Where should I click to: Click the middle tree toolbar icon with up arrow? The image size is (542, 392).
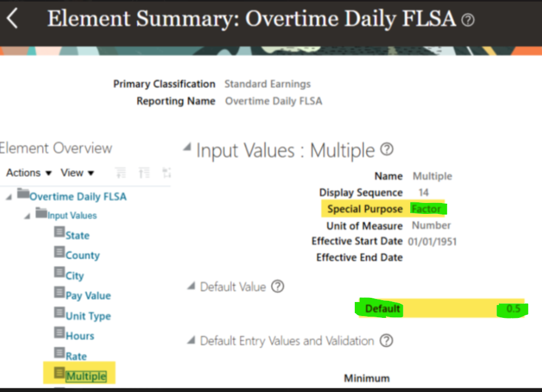[144, 172]
